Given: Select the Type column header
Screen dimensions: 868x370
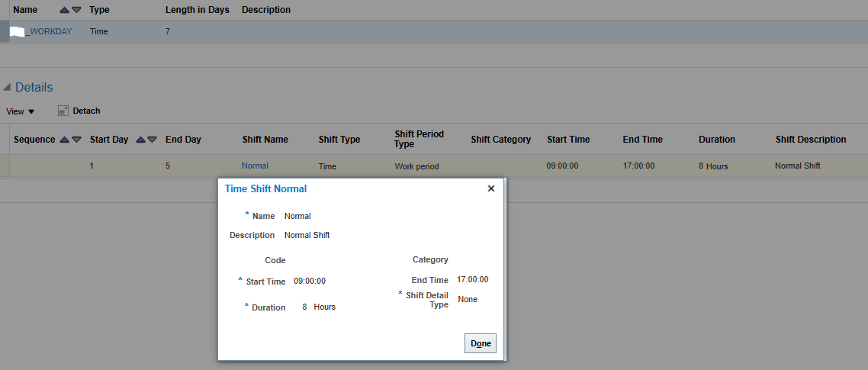Looking at the screenshot, I should [x=99, y=9].
